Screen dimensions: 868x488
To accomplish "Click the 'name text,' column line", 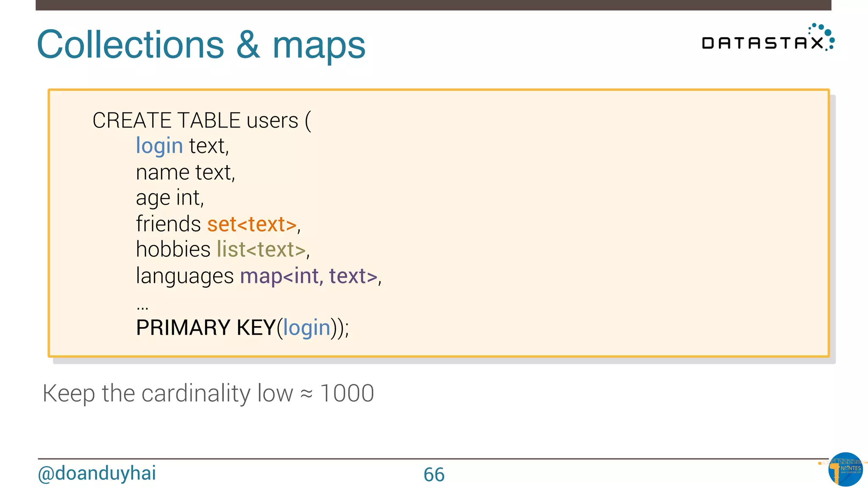I will coord(185,172).
